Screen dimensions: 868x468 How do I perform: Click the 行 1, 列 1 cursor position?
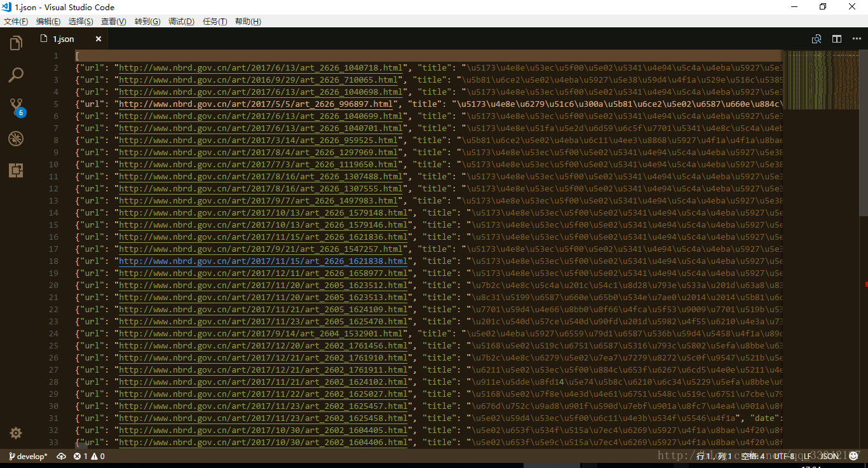715,457
